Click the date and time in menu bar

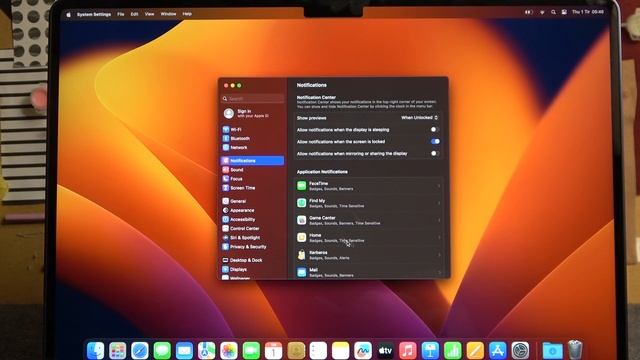(x=587, y=12)
